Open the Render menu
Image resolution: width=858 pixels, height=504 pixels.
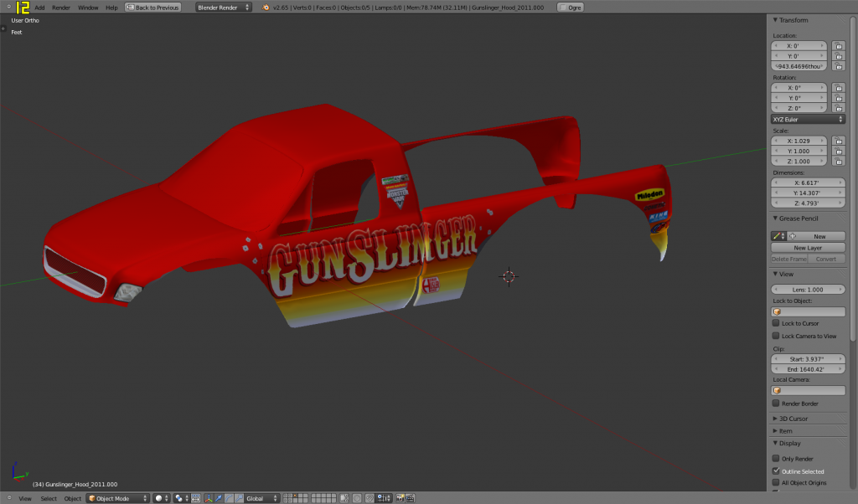tap(60, 8)
